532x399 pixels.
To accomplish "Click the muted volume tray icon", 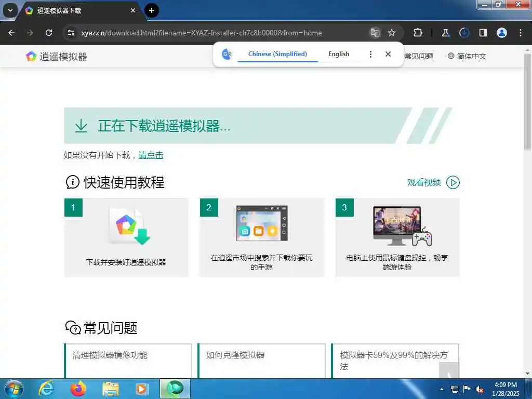I will point(480,390).
